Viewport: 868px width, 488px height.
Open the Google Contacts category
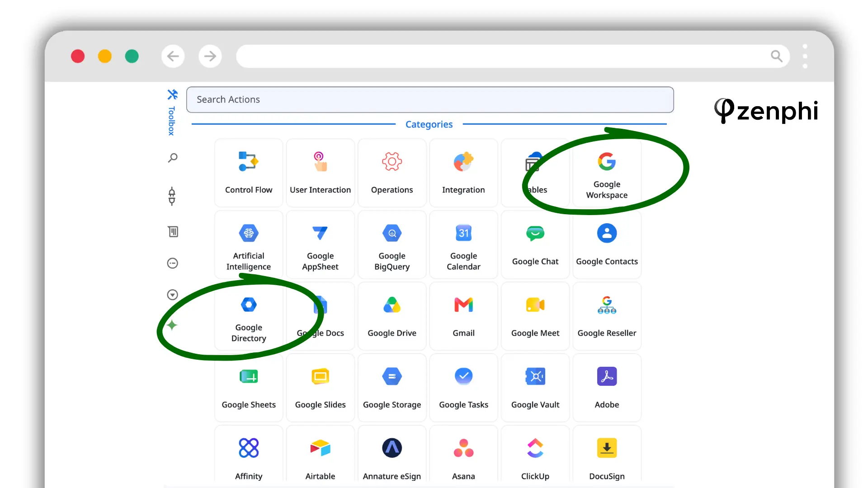click(607, 244)
